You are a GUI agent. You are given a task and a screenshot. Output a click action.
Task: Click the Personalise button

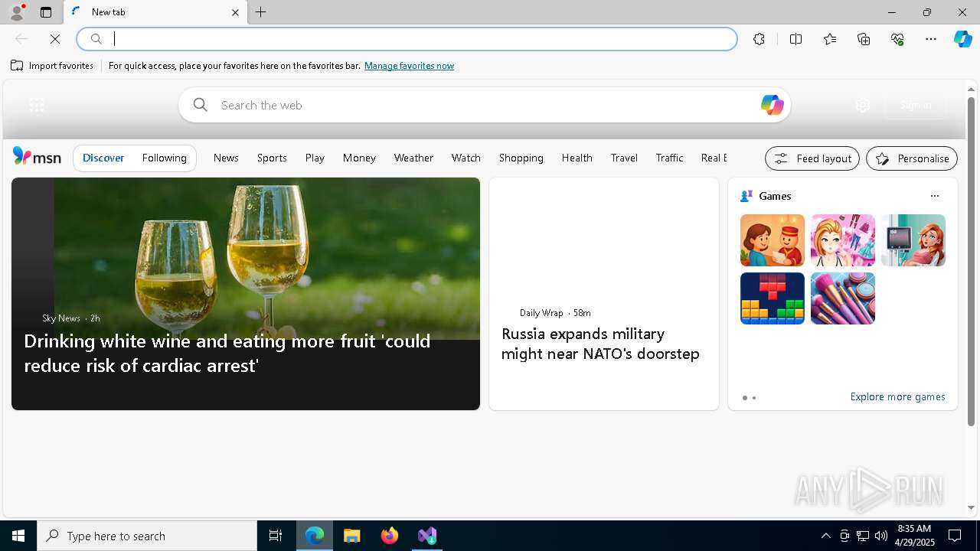[912, 158]
